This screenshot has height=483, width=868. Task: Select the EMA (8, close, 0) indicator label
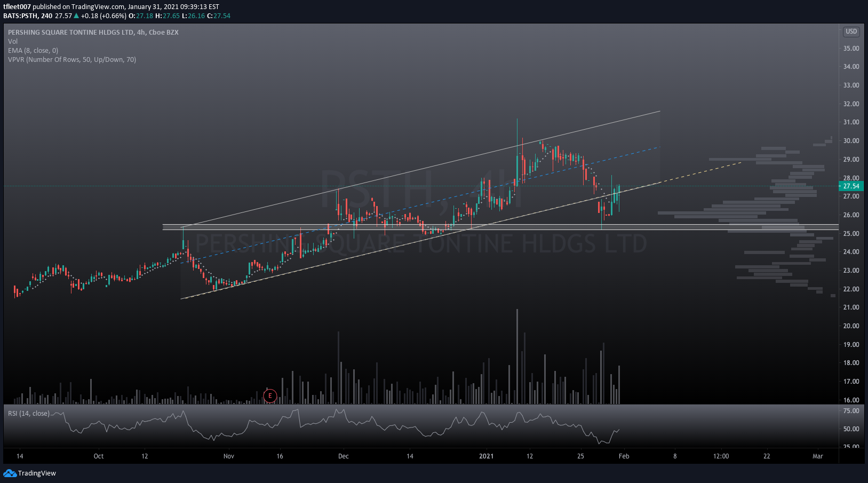pyautogui.click(x=33, y=51)
